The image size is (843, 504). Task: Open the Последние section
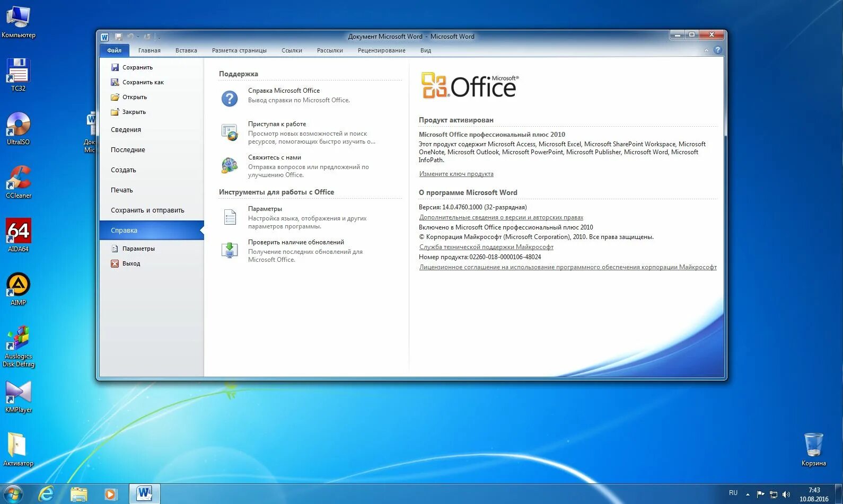point(128,149)
